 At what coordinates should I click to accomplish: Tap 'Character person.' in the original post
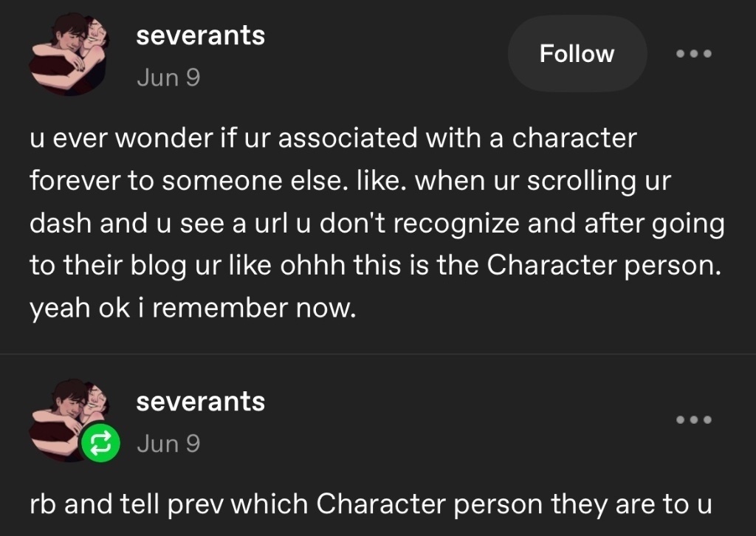point(604,266)
